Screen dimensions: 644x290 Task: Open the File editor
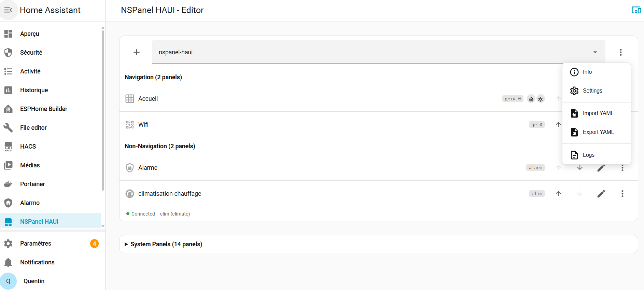coord(51,128)
